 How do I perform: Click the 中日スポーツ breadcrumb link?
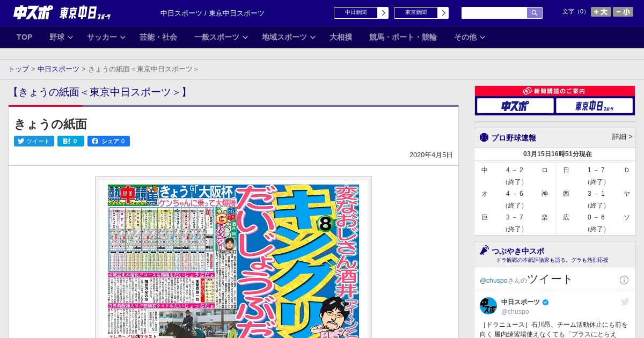coord(58,69)
